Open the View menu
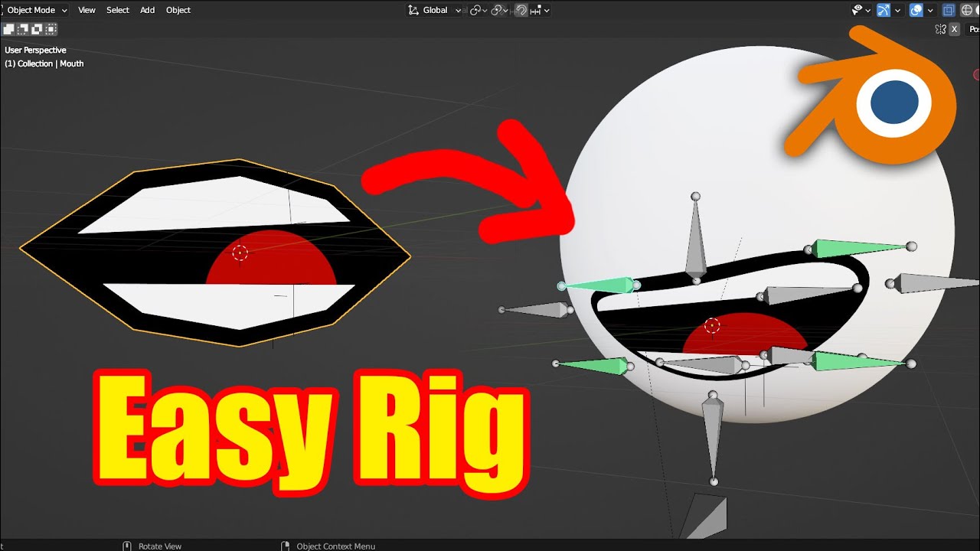Screen dimensions: 980x551 point(87,10)
